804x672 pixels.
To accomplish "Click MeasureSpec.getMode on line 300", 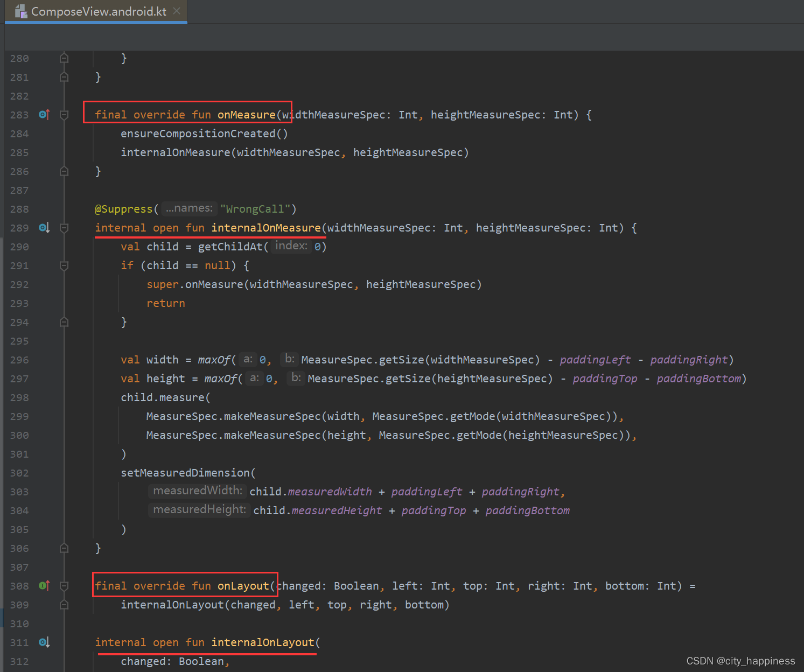I will click(x=440, y=435).
